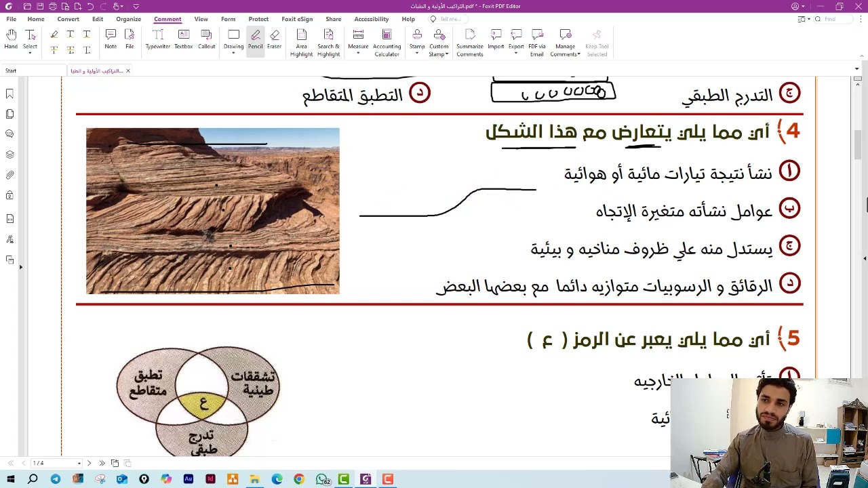Screen dimensions: 868x488
Task: Click the Save icon in quick access toolbar
Action: pyautogui.click(x=40, y=6)
